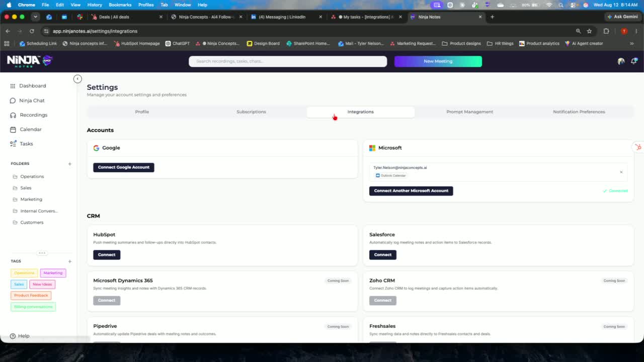
Task: Open Tasks in the sidebar
Action: point(26,144)
